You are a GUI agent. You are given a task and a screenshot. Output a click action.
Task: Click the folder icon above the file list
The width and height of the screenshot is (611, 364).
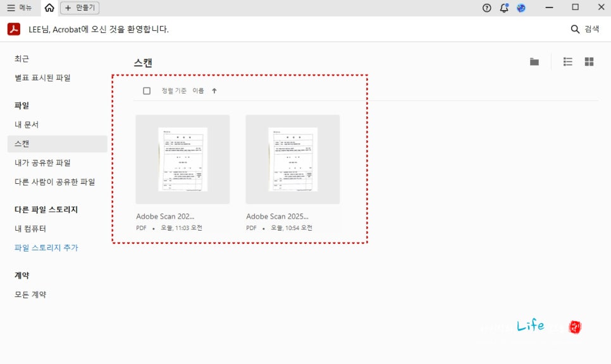[x=534, y=61]
